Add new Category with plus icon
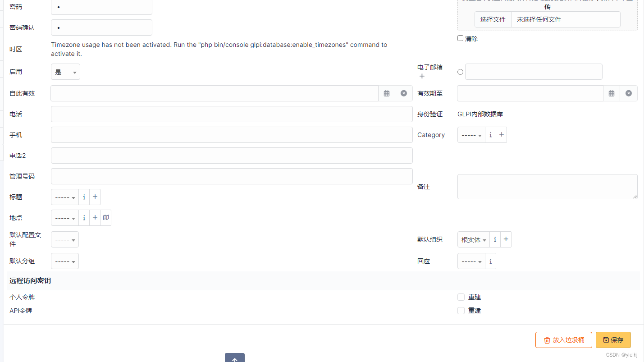644x362 pixels. point(502,135)
